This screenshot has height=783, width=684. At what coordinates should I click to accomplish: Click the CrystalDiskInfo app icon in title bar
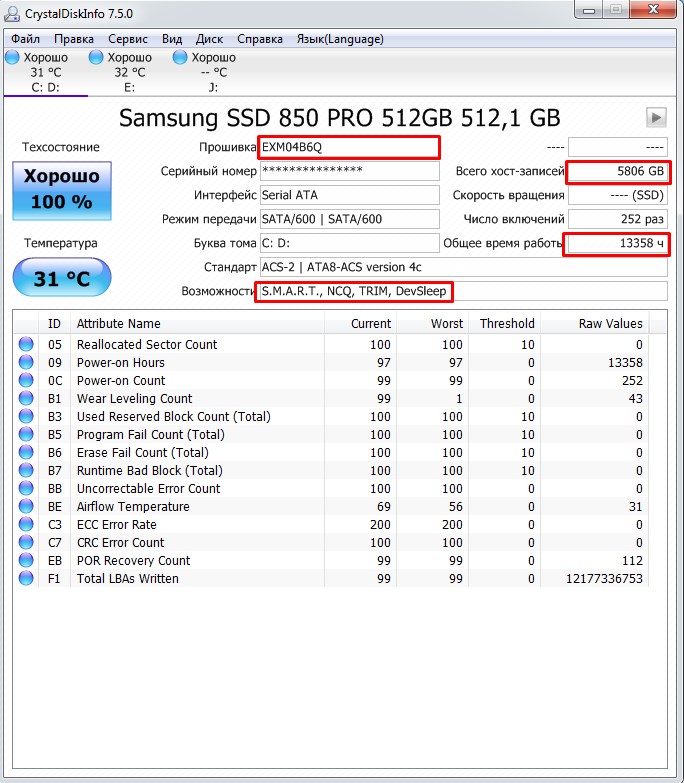pos(11,13)
